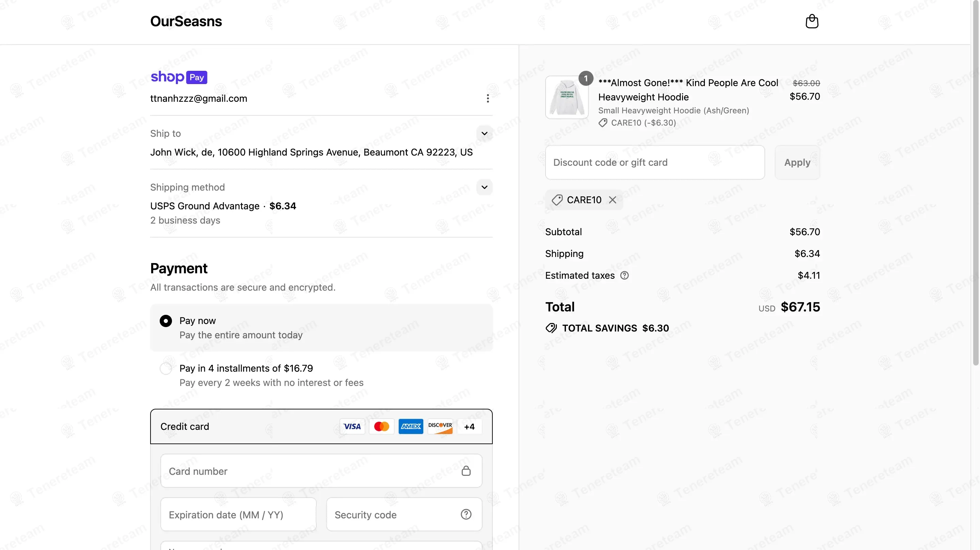Click the Mastercard icon
This screenshot has width=980, height=550.
click(x=382, y=426)
